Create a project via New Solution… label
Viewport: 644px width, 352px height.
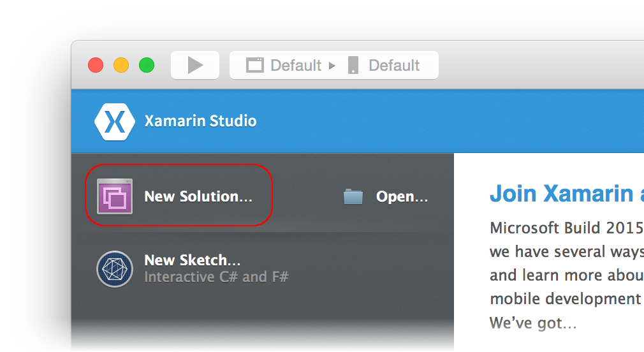(x=198, y=196)
